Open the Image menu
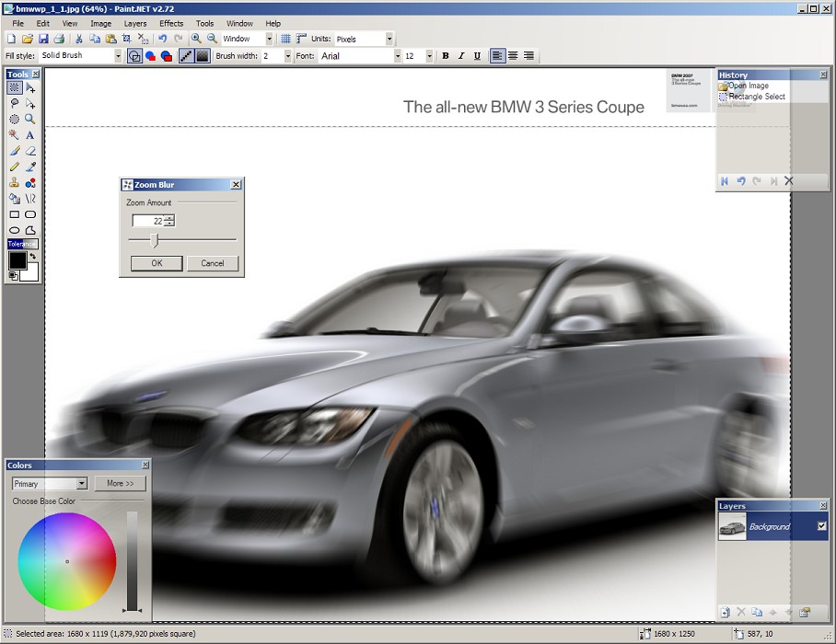Viewport: 836px width, 644px height. point(100,23)
